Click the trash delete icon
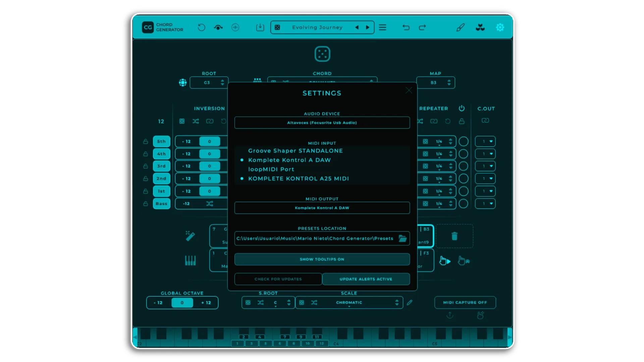This screenshot has height=362, width=644. tap(454, 236)
